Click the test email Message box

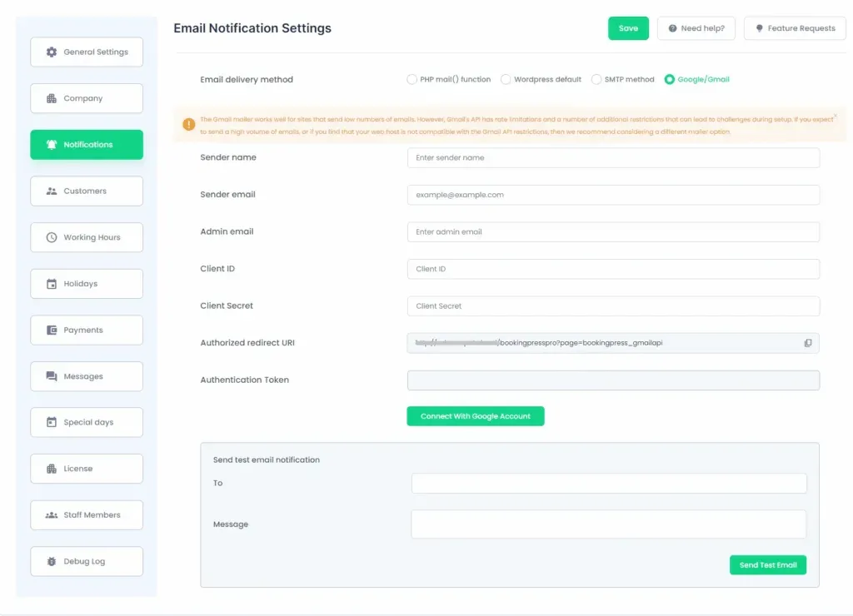pyautogui.click(x=609, y=524)
